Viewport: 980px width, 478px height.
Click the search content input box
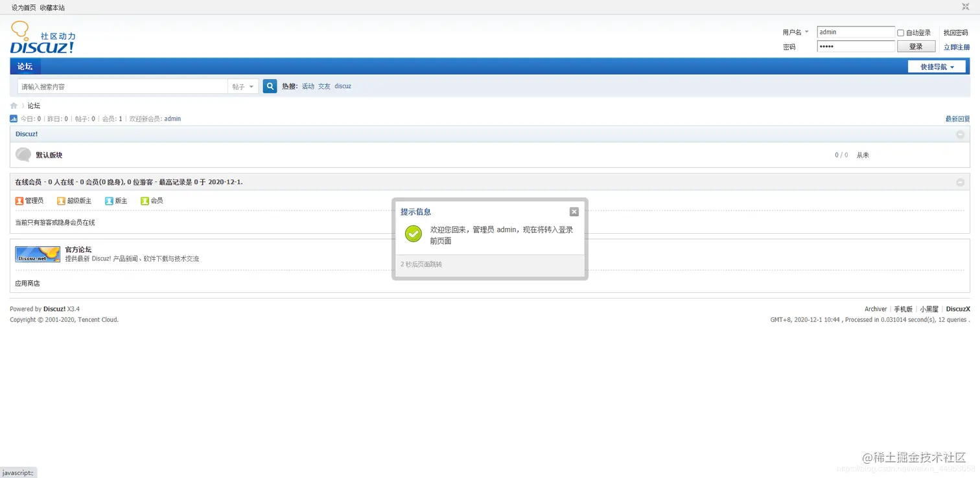[x=122, y=86]
